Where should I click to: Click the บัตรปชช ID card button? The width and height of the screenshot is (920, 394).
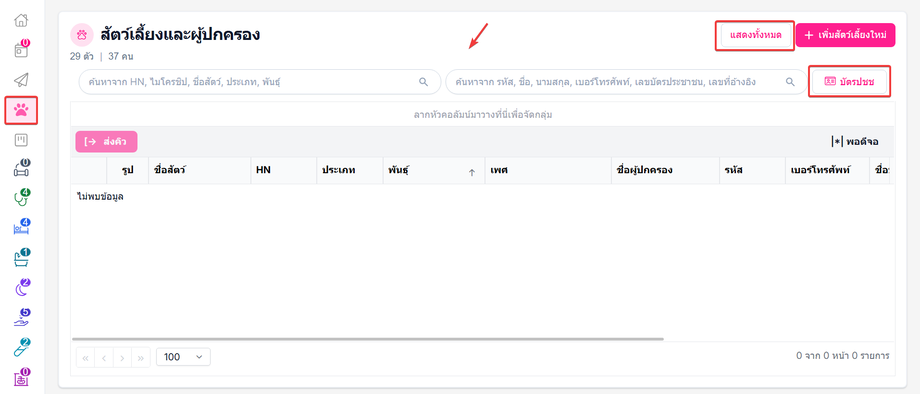point(850,81)
